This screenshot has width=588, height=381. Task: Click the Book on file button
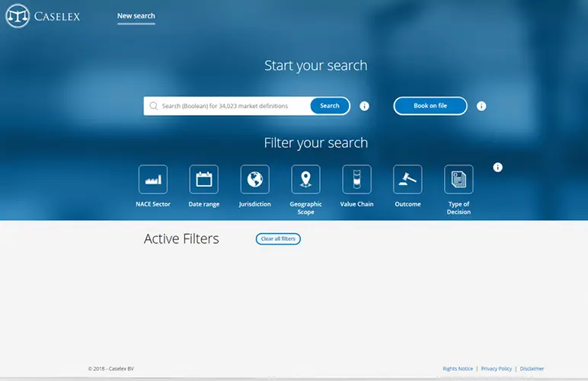[x=430, y=106]
